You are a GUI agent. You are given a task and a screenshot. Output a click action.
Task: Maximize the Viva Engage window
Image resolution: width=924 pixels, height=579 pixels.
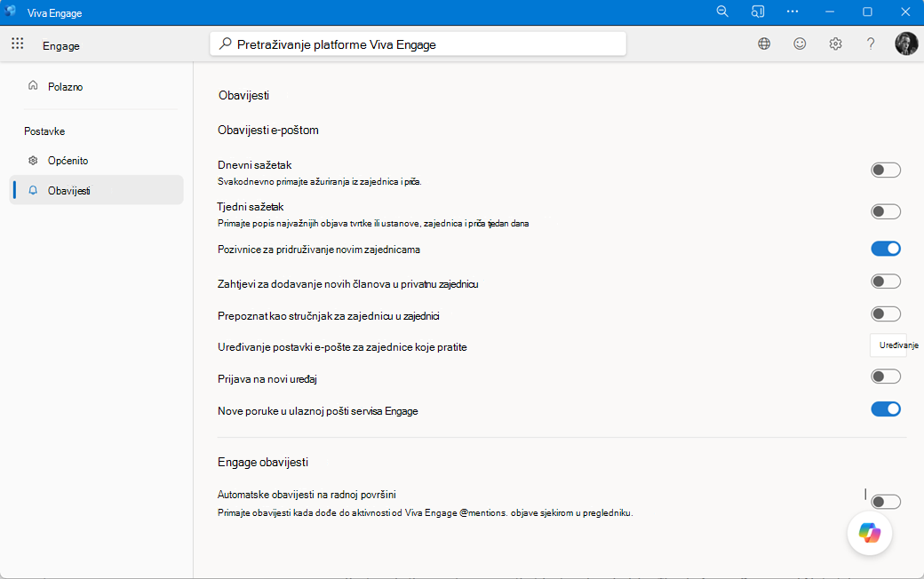[867, 12]
